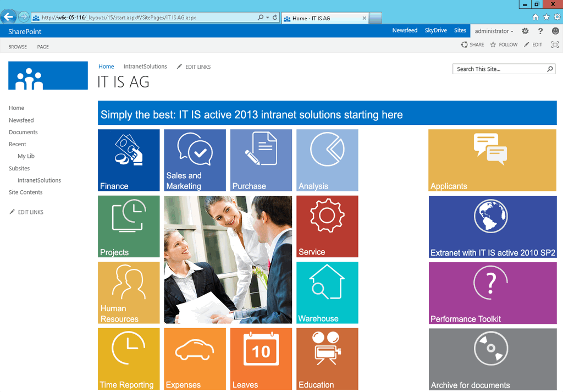Viewport: 563px width, 392px height.
Task: Click the browser back arrow
Action: tap(8, 17)
